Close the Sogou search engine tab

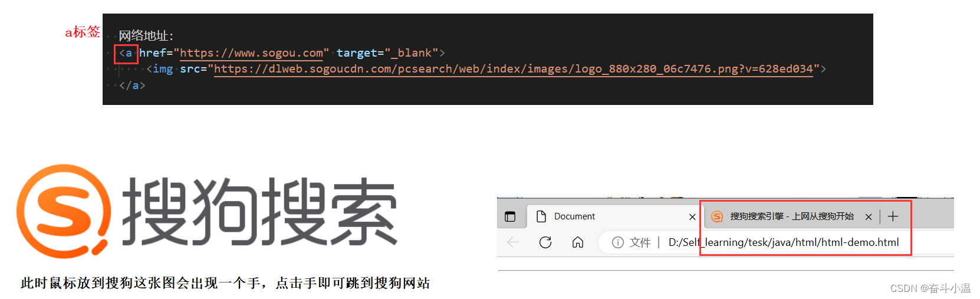coord(869,217)
